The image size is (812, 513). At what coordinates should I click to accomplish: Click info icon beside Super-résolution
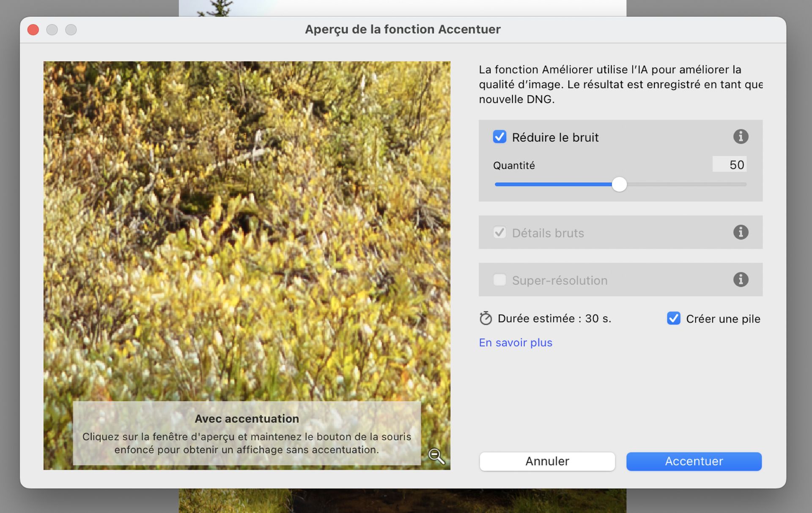[740, 279]
